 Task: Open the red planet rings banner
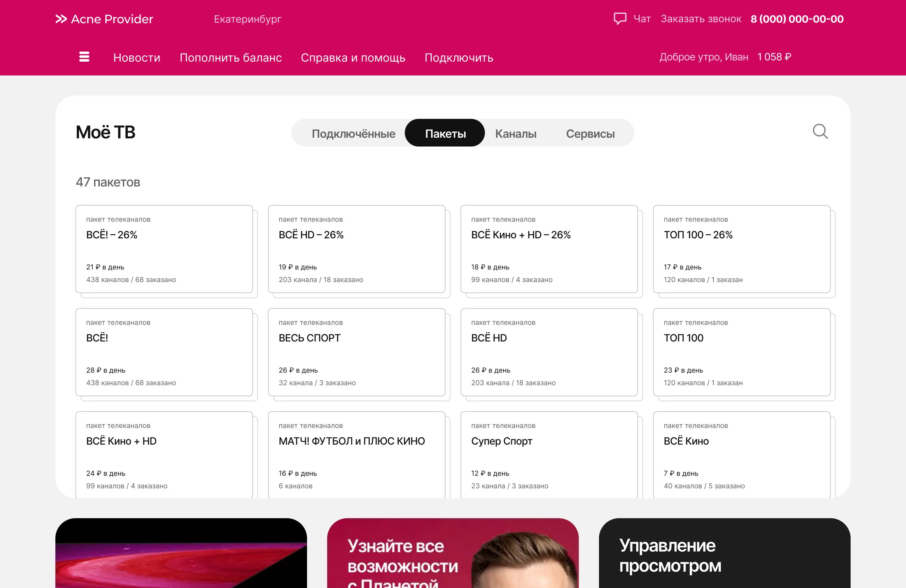coord(181,553)
